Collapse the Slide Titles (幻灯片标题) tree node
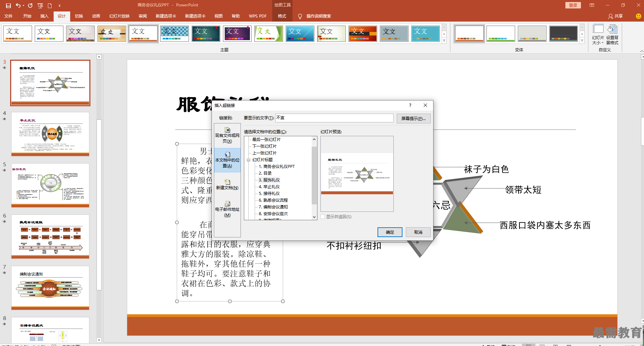This screenshot has height=346, width=644. tap(249, 160)
